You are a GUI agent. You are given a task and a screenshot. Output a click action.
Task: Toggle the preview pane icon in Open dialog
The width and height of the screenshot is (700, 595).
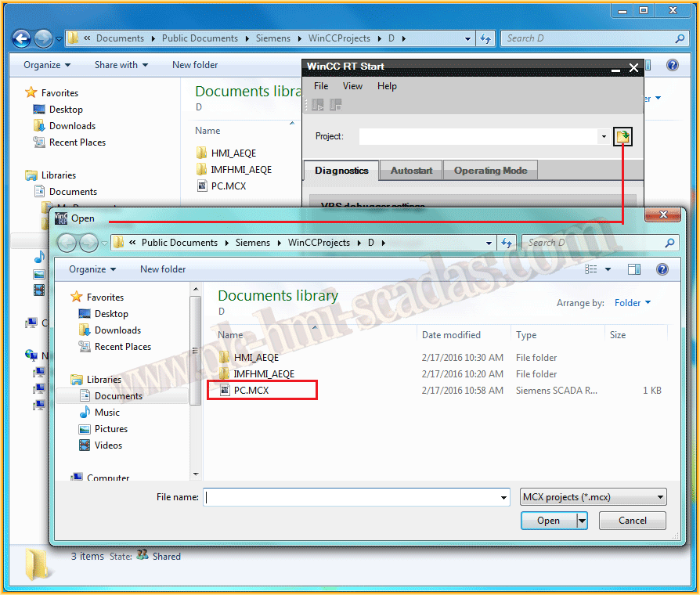pos(634,269)
